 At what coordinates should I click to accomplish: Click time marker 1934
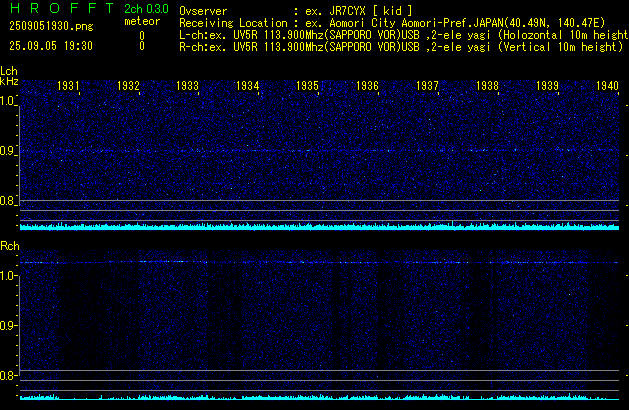(x=248, y=85)
